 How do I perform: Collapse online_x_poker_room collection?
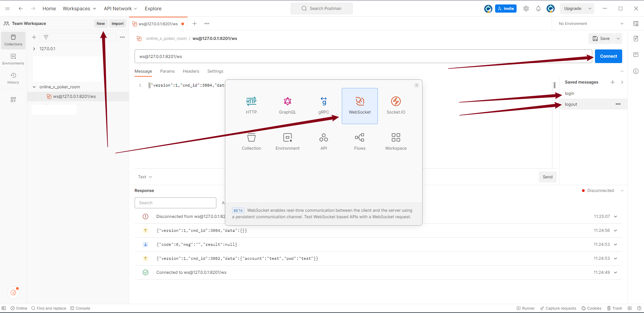(34, 87)
